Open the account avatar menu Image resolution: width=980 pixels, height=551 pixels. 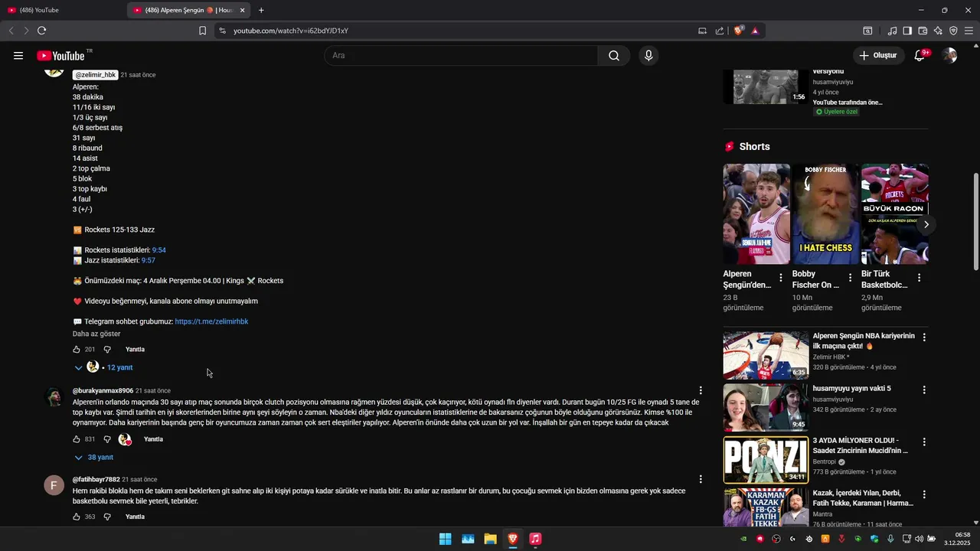(950, 55)
